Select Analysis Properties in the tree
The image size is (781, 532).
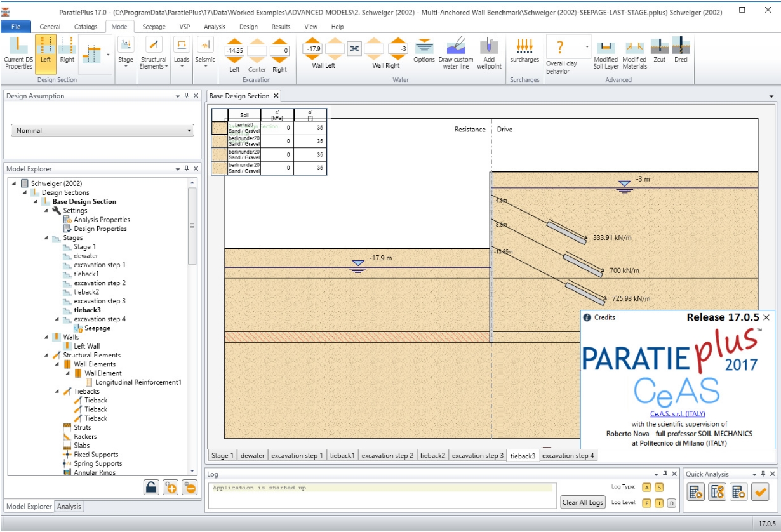[x=102, y=220]
